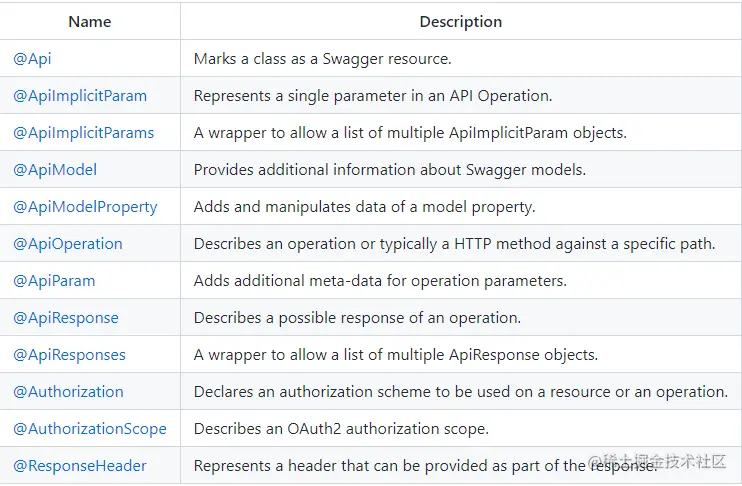Click the 'Describes a possible response' description

click(357, 318)
